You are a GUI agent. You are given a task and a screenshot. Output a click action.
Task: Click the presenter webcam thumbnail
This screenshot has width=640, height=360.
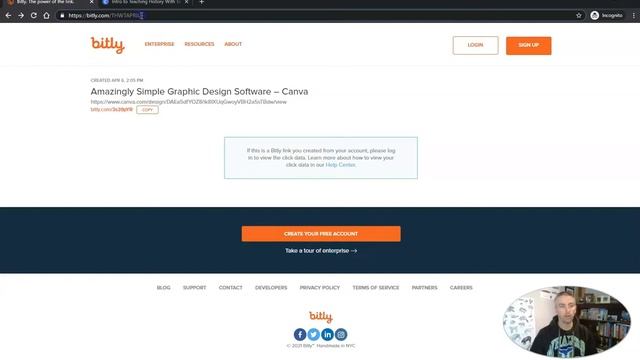point(567,321)
